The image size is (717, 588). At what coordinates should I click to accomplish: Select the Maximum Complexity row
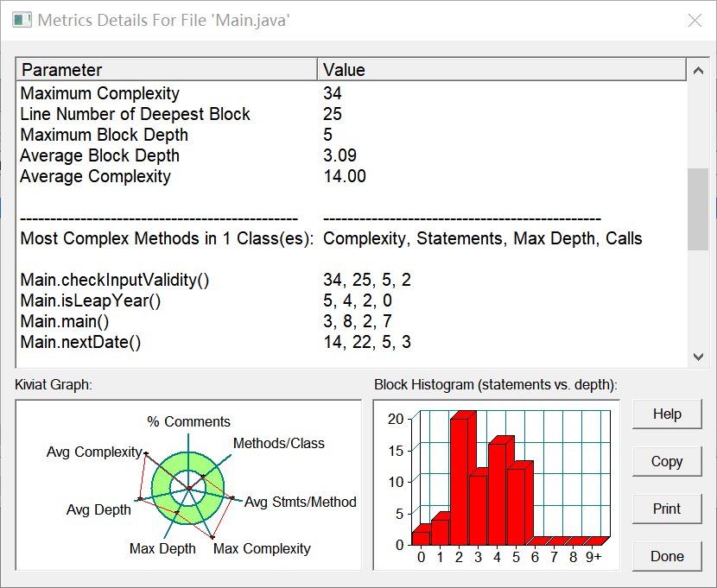coord(352,93)
